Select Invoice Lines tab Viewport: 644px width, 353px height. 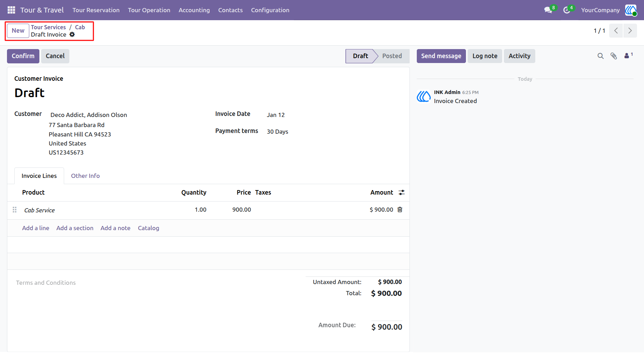[39, 176]
